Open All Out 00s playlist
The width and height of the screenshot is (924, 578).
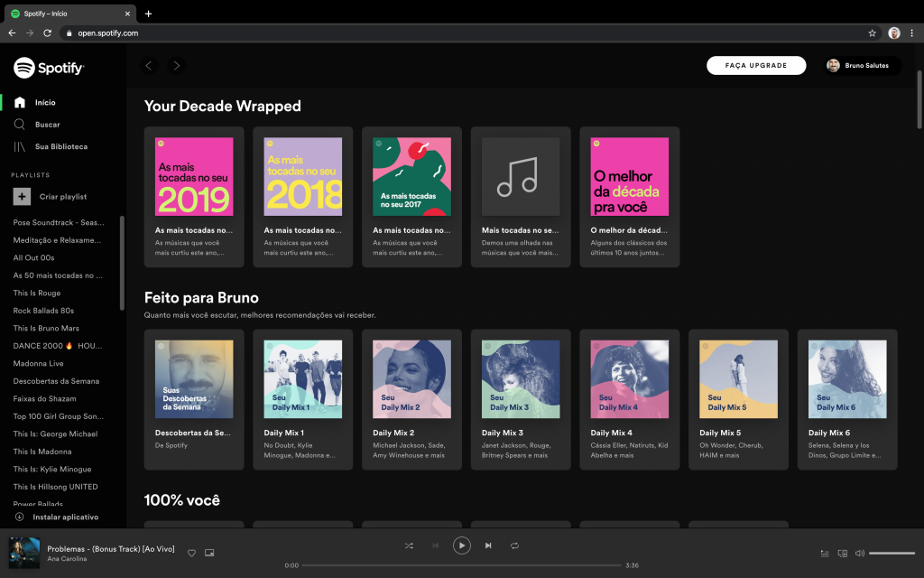(x=33, y=257)
